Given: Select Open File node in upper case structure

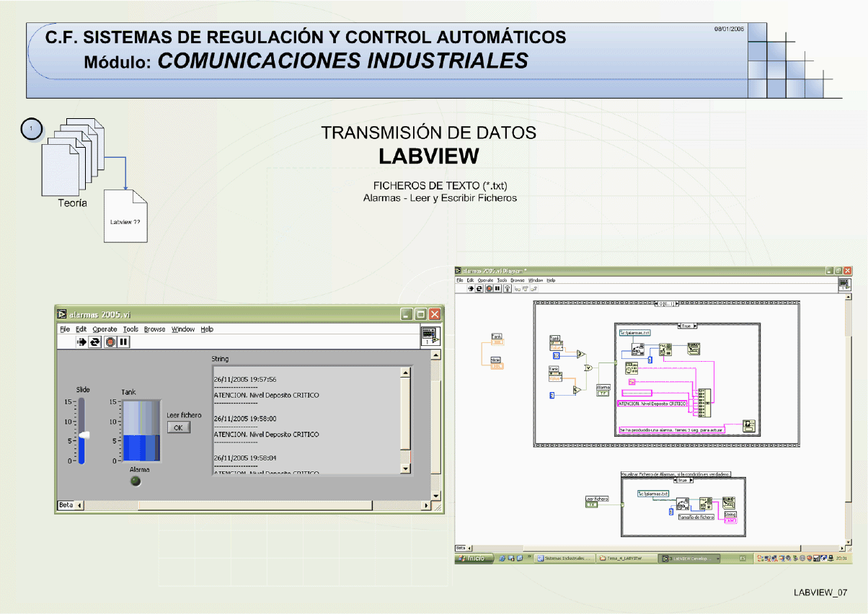Looking at the screenshot, I should [637, 350].
